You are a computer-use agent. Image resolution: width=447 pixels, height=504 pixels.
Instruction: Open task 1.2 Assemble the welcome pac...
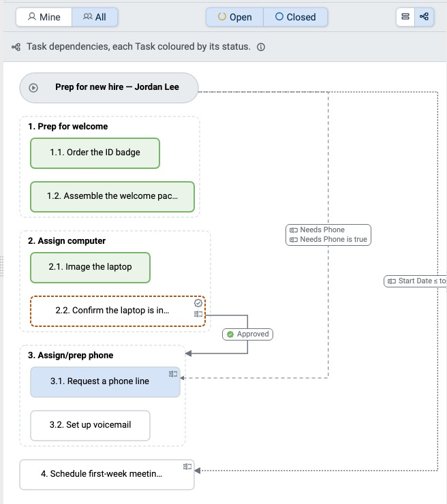pyautogui.click(x=112, y=197)
